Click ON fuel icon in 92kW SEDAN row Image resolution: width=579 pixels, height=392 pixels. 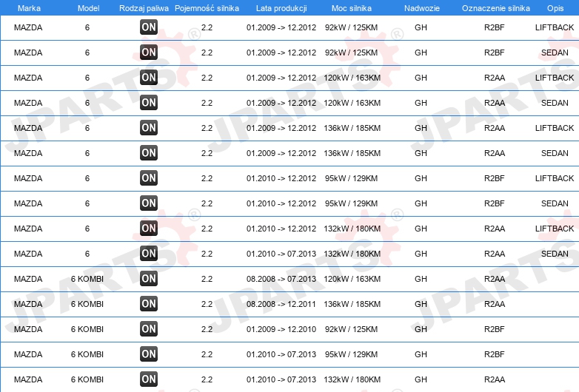click(x=149, y=52)
